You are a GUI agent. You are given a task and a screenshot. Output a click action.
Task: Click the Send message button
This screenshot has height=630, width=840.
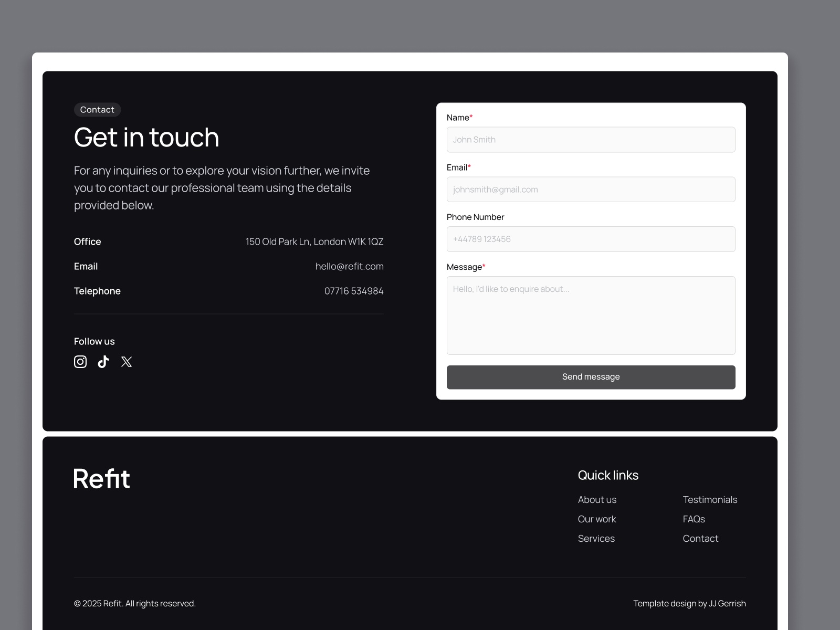591,377
